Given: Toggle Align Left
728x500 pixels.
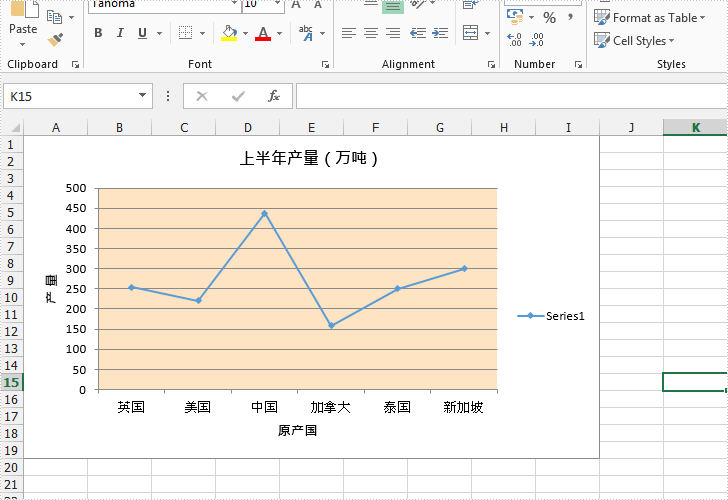Looking at the screenshot, I should click(x=349, y=33).
